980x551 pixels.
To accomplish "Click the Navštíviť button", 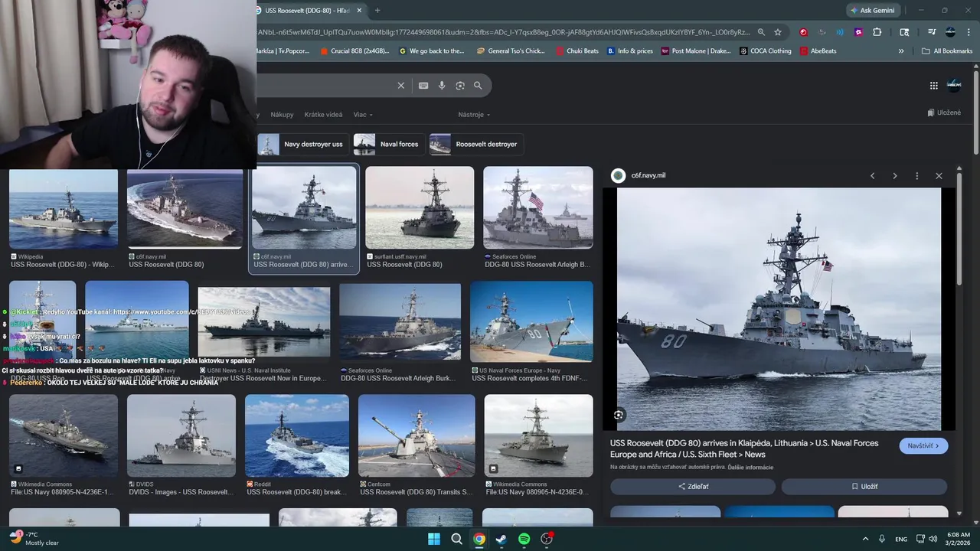I will (x=923, y=445).
